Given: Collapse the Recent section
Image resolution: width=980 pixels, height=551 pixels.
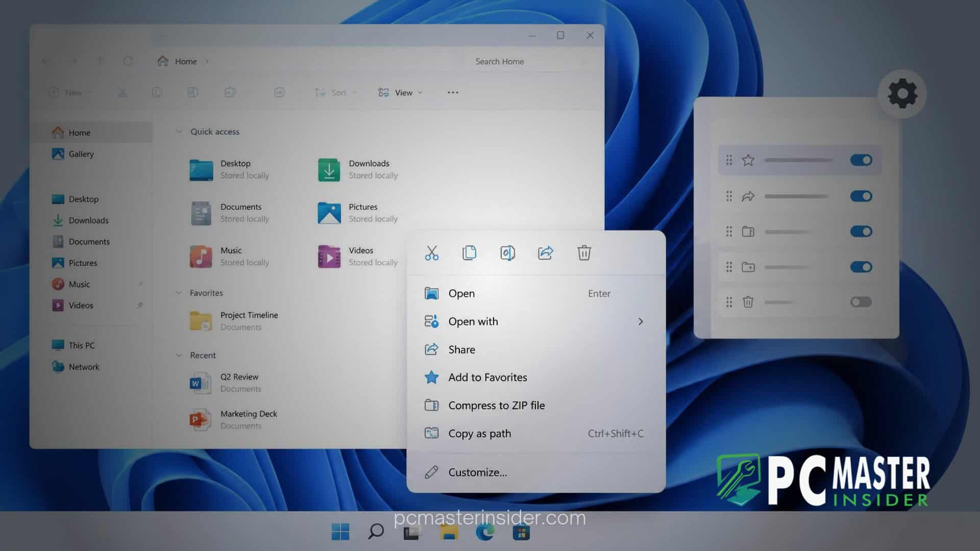Looking at the screenshot, I should pyautogui.click(x=179, y=355).
